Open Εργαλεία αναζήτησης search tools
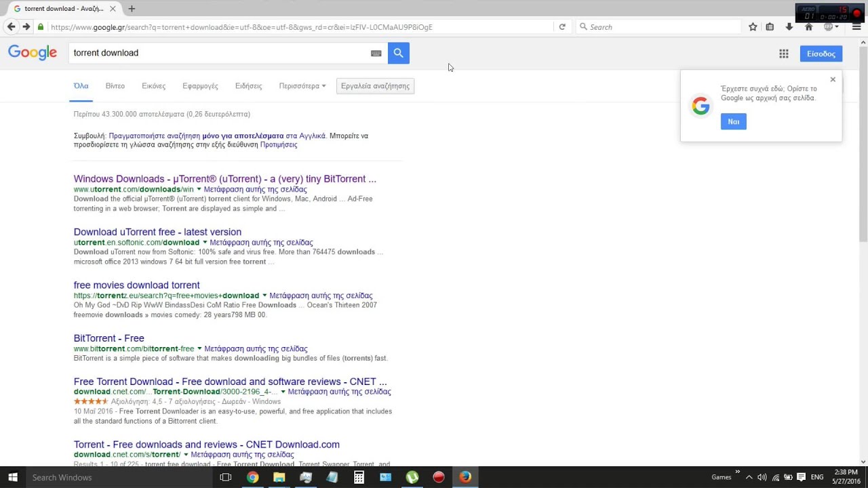868x488 pixels. [375, 86]
